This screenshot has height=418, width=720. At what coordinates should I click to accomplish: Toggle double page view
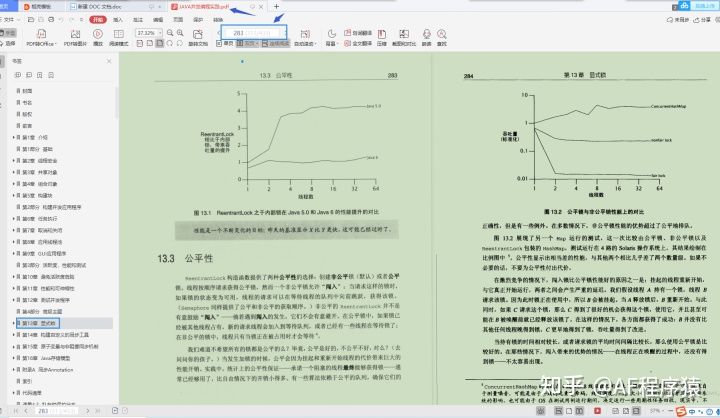pos(248,43)
